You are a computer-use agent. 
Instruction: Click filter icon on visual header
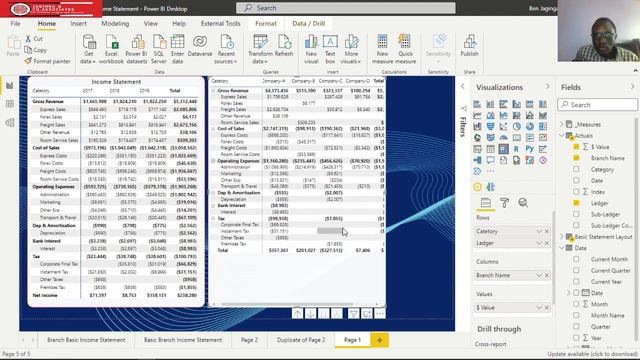[353, 313]
